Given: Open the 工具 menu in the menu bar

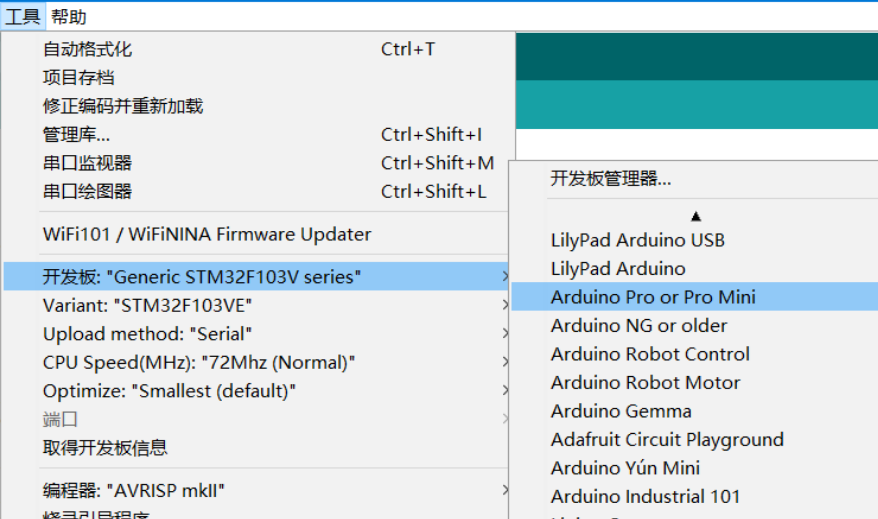Looking at the screenshot, I should click(22, 17).
